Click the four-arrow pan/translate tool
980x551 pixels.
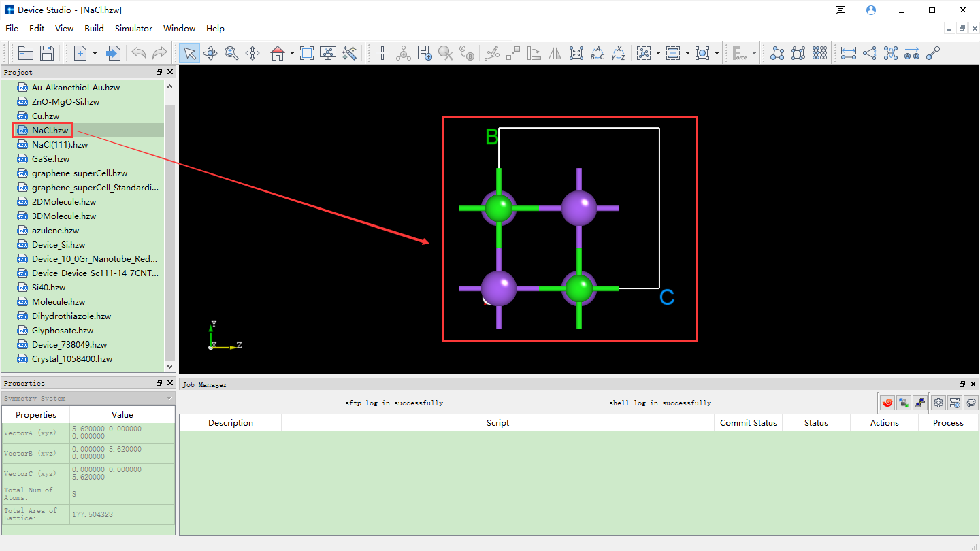click(x=252, y=53)
